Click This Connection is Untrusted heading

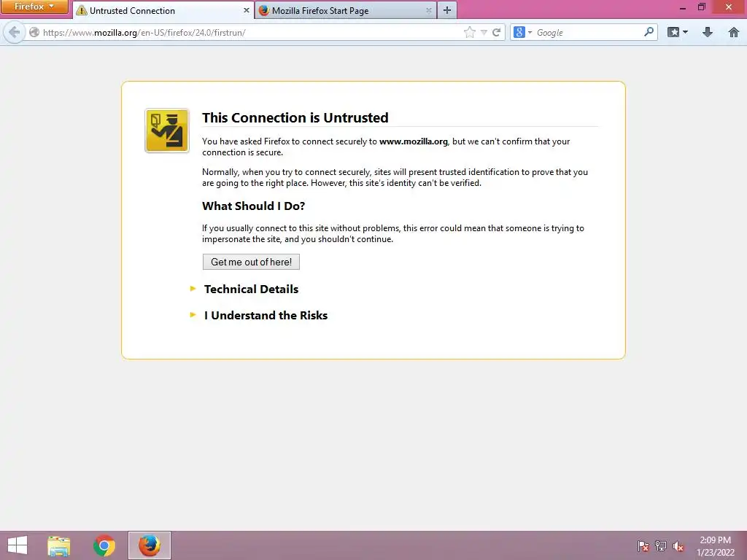(295, 117)
